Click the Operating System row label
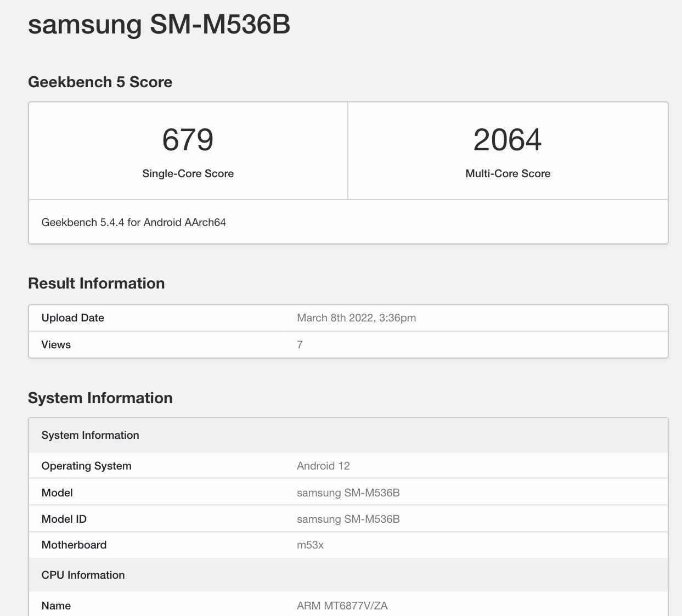Viewport: 682px width, 616px height. pyautogui.click(x=86, y=466)
